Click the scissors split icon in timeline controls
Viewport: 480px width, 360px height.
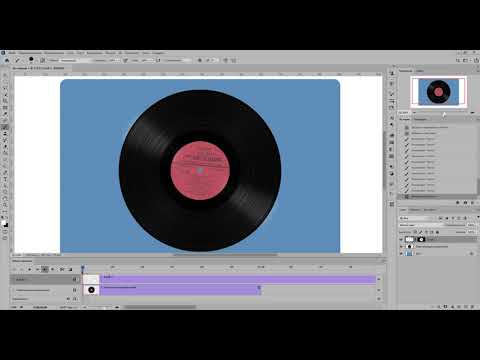pyautogui.click(x=62, y=269)
